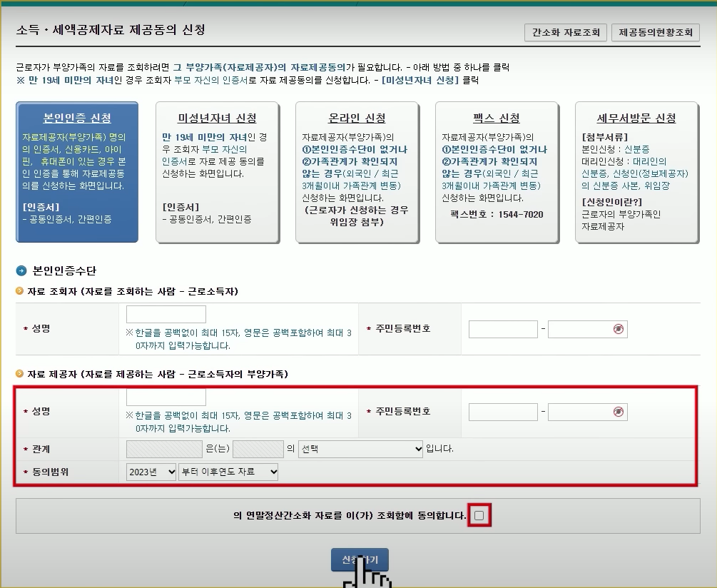Click 자료 조회자 주민등록번호 front field
This screenshot has height=588, width=717.
tap(503, 329)
